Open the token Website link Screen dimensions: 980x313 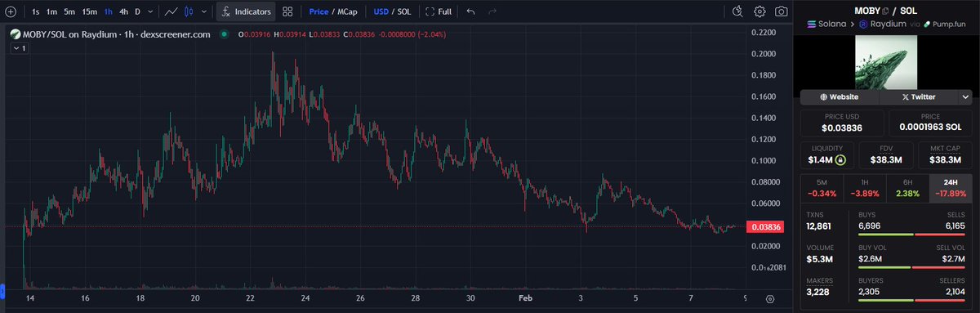click(840, 96)
